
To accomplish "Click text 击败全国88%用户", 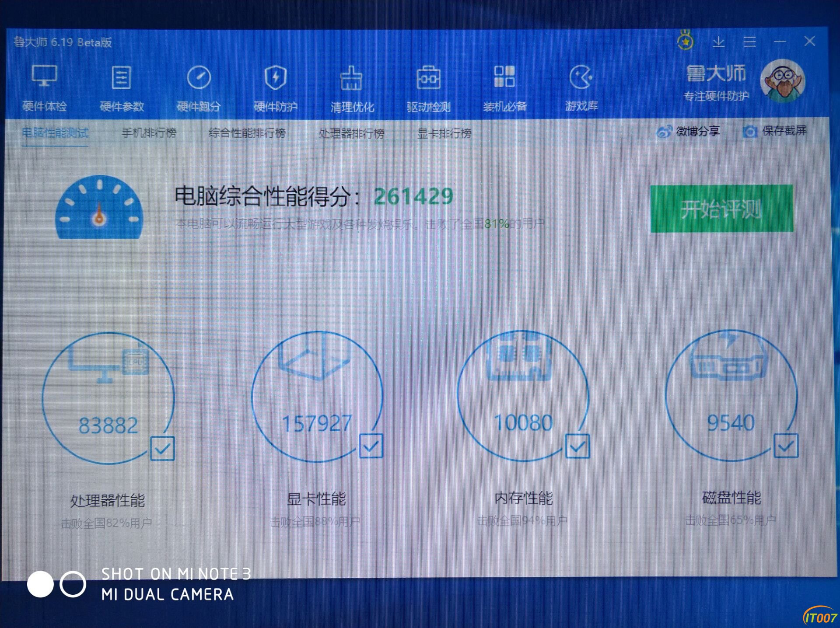I will click(315, 522).
